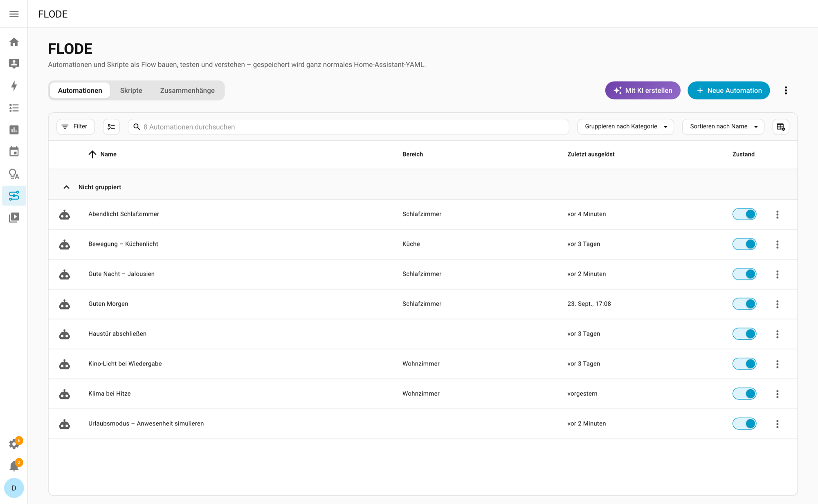Open three-dot menu for Abendlicht Schlafzimmer
The image size is (818, 504).
778,215
